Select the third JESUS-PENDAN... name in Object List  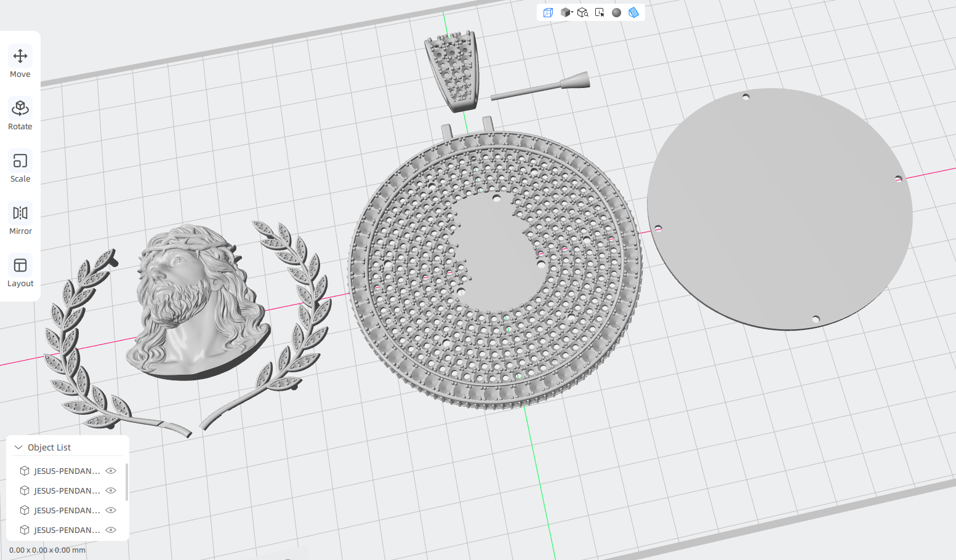(x=67, y=510)
